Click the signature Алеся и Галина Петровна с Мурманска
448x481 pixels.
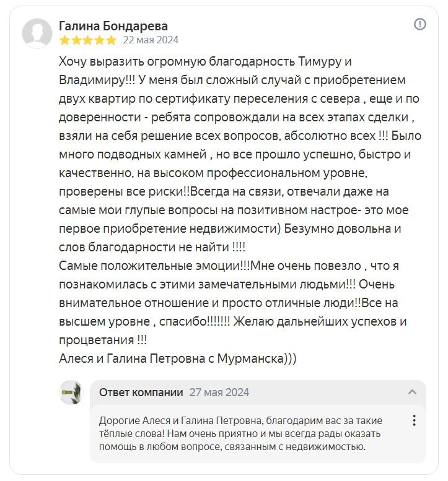[x=177, y=358]
